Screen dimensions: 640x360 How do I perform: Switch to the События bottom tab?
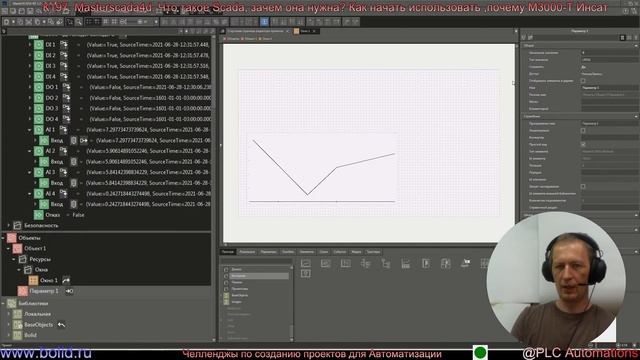(x=340, y=252)
